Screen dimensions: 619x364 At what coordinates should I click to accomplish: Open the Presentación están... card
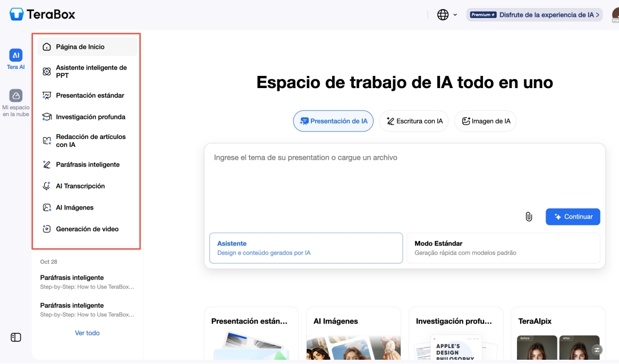tap(251, 334)
